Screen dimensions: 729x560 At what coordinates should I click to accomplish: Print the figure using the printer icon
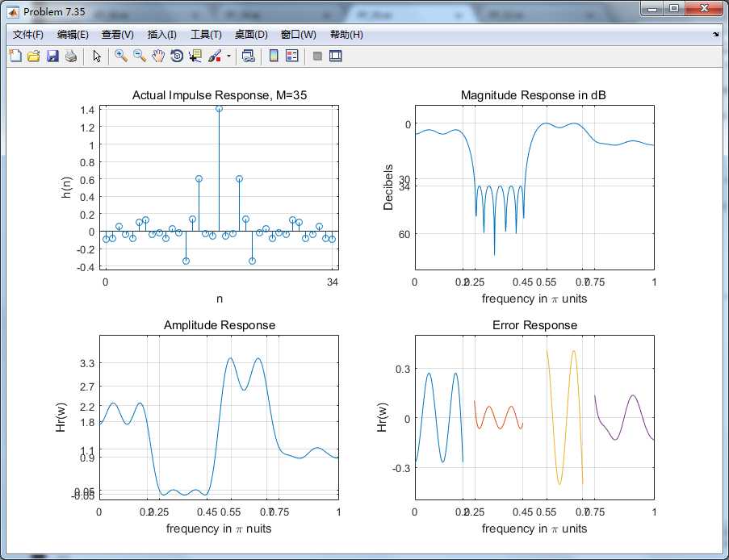click(x=71, y=56)
